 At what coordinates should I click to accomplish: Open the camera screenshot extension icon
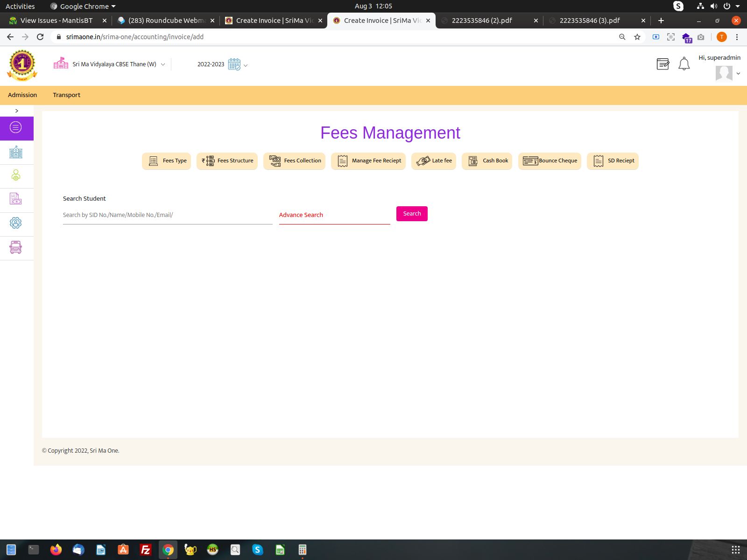click(701, 37)
